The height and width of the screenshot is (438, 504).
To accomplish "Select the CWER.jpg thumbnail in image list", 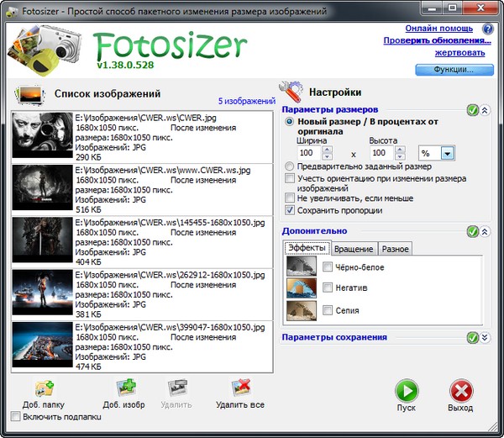I will [x=42, y=136].
